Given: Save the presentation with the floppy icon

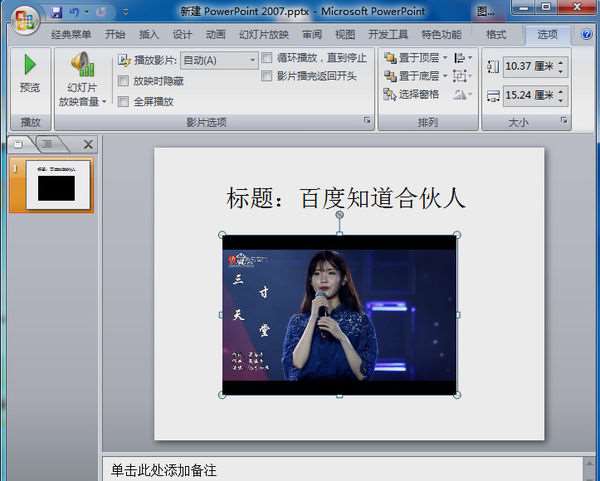Looking at the screenshot, I should tap(56, 12).
